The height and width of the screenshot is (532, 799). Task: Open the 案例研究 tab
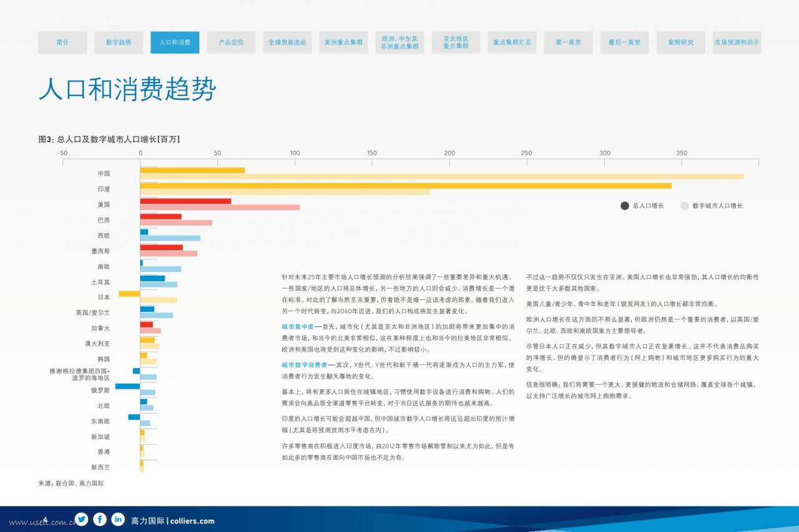[x=680, y=42]
